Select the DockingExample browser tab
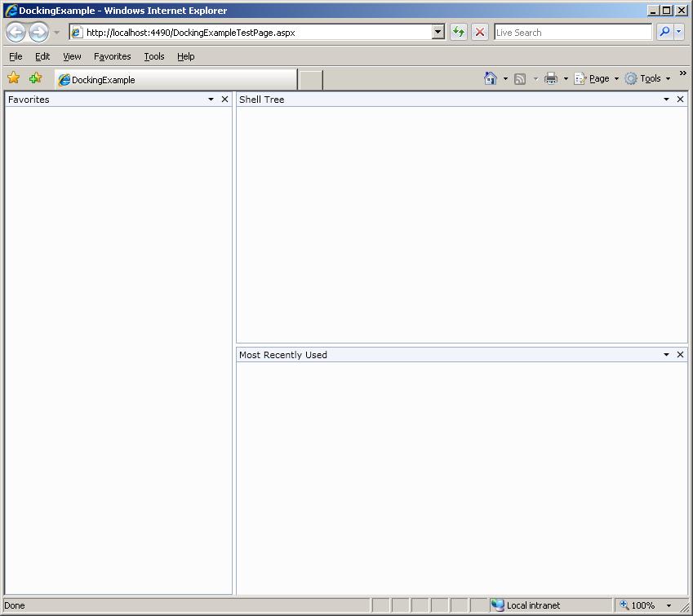 (x=175, y=79)
